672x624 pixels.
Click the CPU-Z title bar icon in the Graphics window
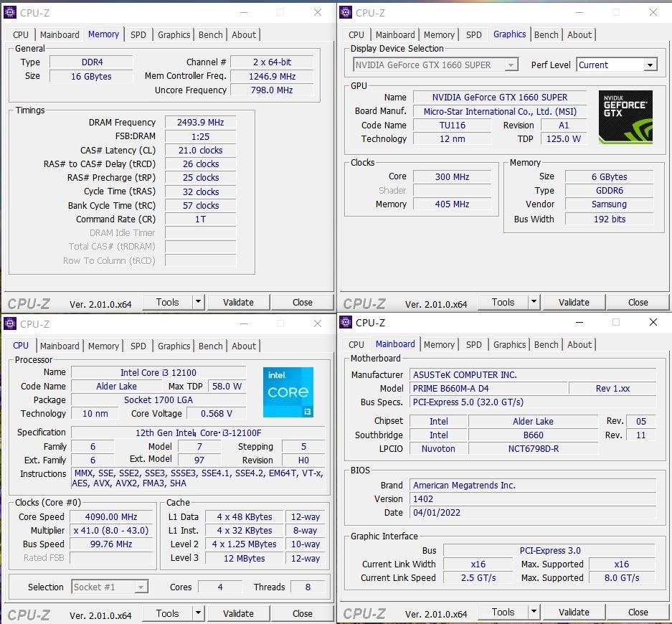[346, 13]
